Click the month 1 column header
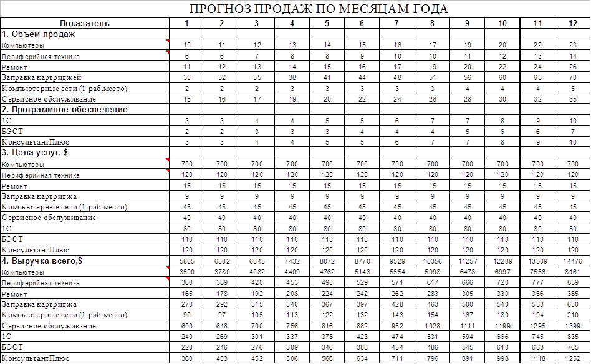This screenshot has height=364, width=591. 187,23
